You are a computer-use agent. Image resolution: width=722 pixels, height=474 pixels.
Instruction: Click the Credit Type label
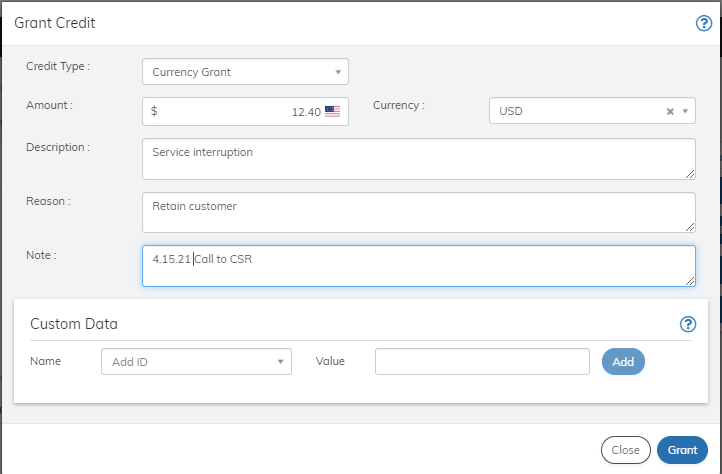coord(58,66)
